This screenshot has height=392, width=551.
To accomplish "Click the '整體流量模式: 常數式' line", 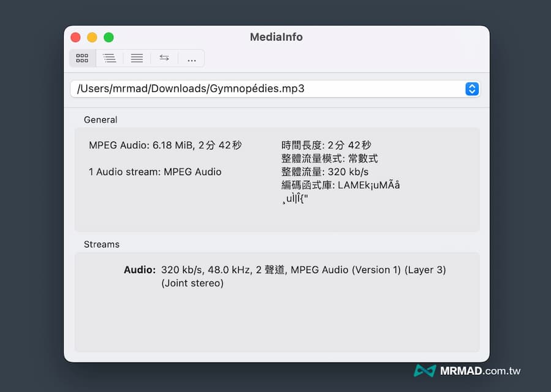I will [x=329, y=159].
